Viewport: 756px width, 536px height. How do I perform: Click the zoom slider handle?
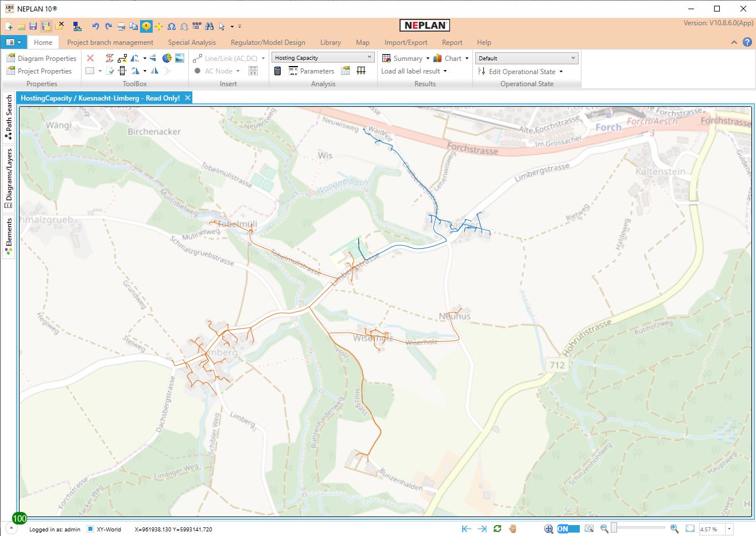614,528
